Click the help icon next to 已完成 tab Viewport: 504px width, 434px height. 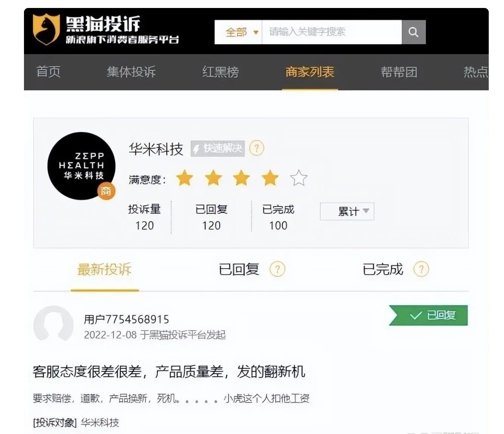tap(421, 269)
